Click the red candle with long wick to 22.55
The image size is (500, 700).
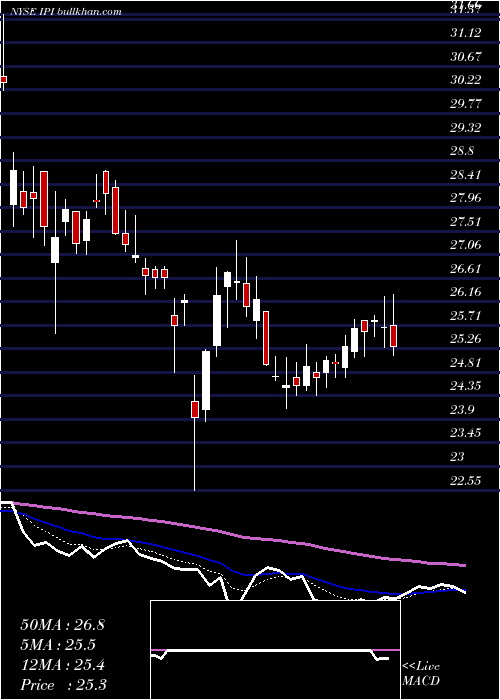[x=195, y=409]
